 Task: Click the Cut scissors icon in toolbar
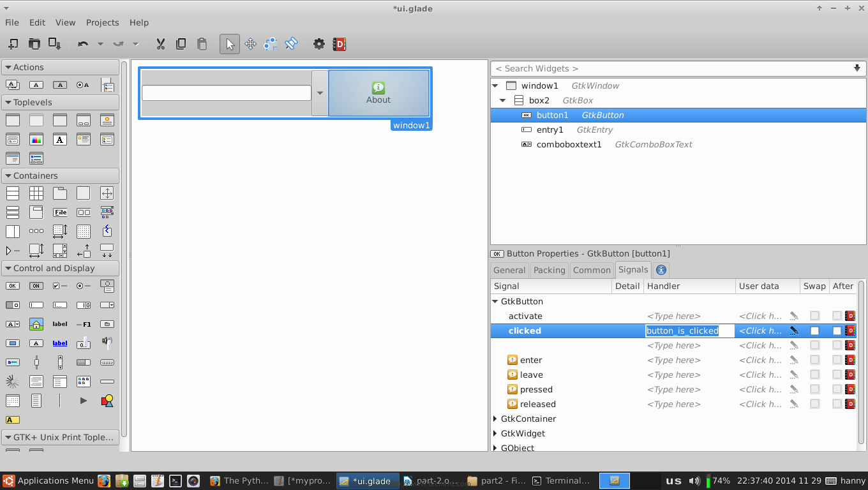click(x=161, y=44)
